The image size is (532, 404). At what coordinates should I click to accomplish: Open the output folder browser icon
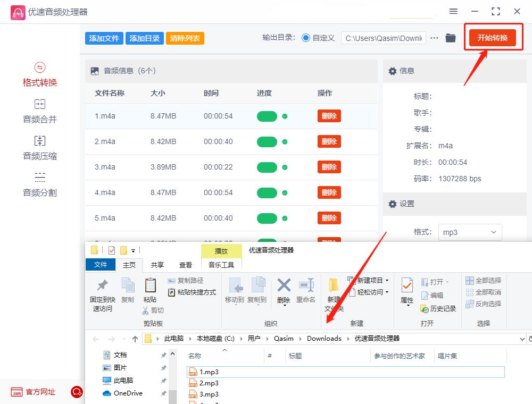coord(450,38)
